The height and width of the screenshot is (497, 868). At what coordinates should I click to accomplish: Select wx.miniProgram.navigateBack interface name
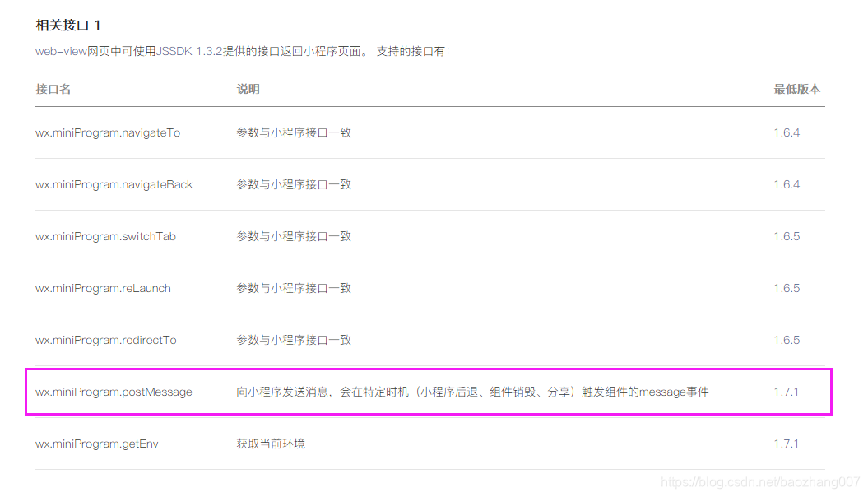tap(114, 185)
